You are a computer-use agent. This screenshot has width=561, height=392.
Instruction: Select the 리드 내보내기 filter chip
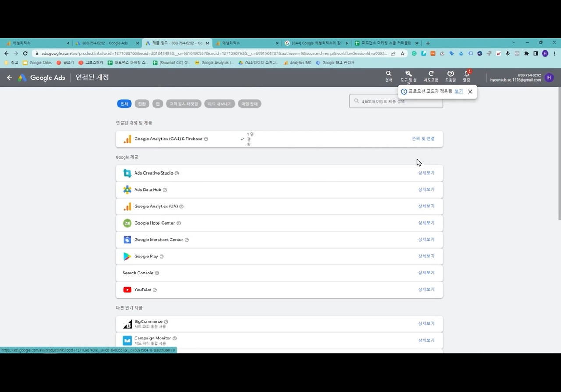[220, 104]
